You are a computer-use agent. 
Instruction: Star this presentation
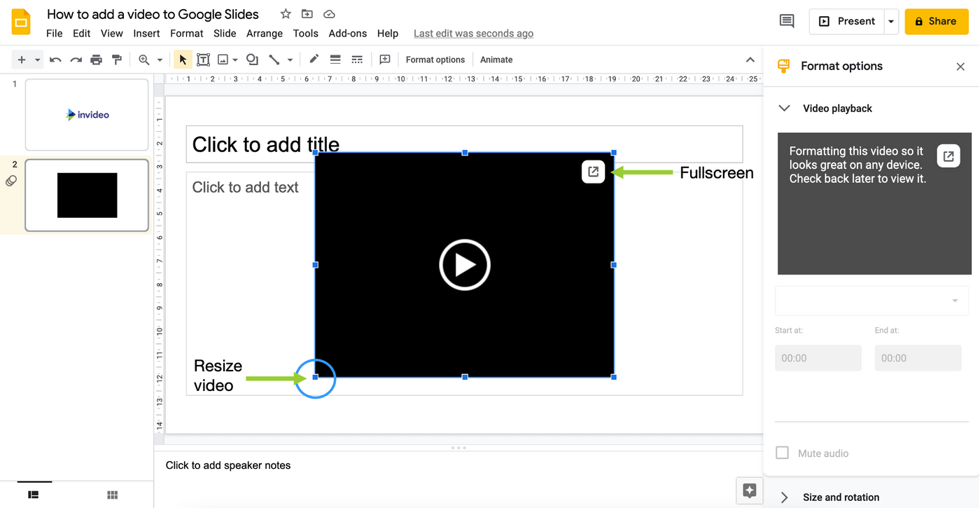point(285,13)
